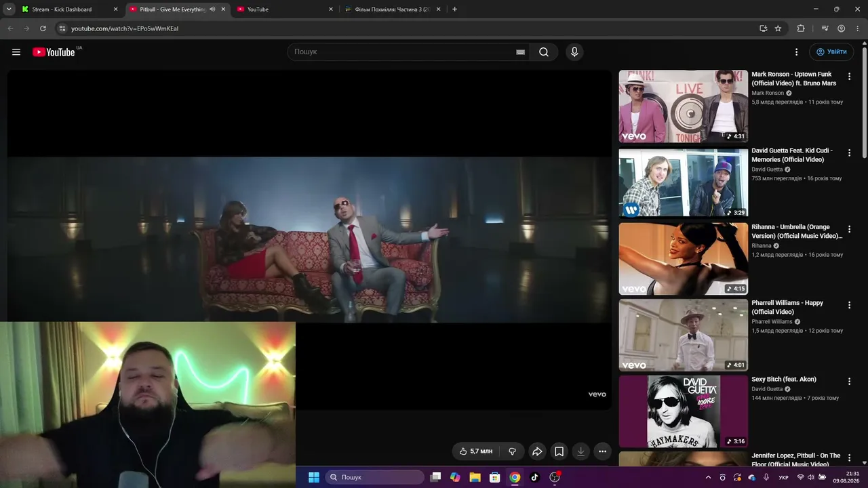Open Rihanna Umbrella Orange Version title

pos(797,231)
